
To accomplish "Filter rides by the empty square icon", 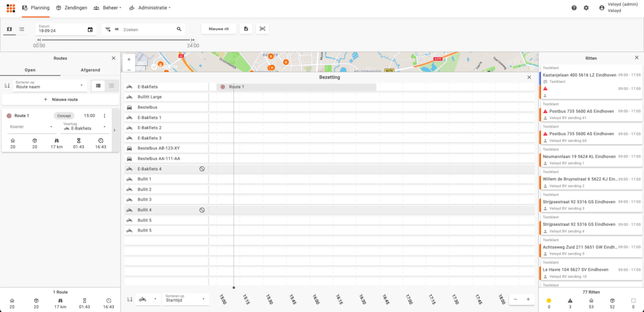I will click(x=633, y=301).
